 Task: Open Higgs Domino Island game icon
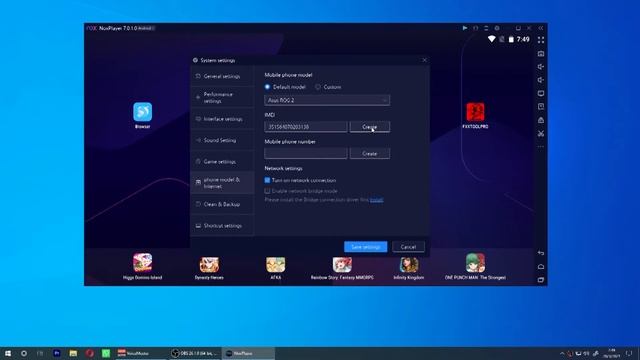point(142,263)
